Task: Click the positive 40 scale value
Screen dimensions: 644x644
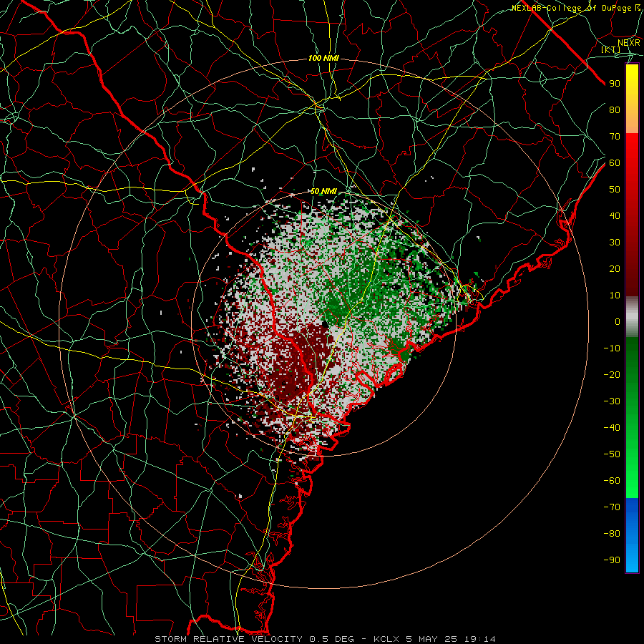Action: tap(615, 215)
